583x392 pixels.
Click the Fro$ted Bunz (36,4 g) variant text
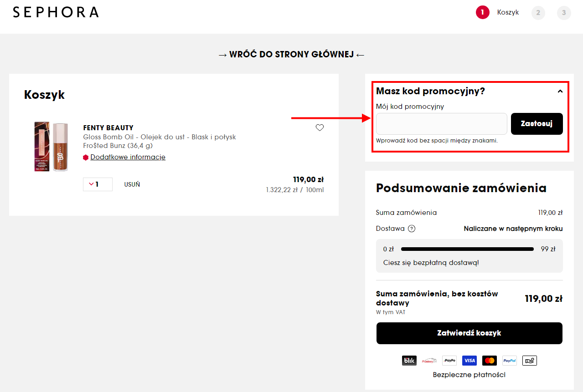point(118,146)
